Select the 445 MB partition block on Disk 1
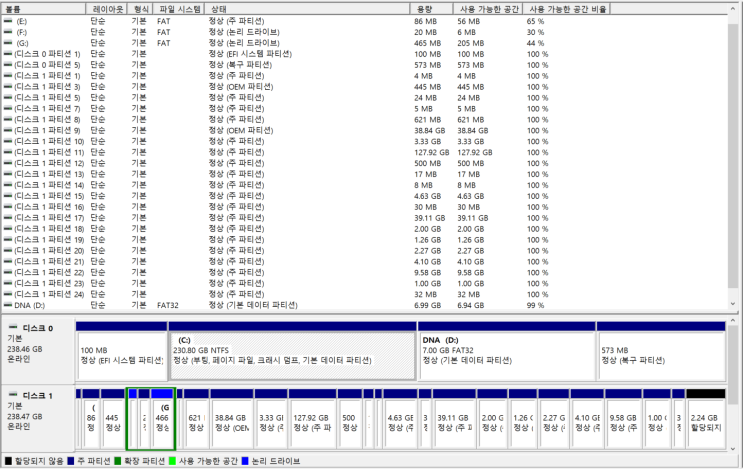 (113, 418)
